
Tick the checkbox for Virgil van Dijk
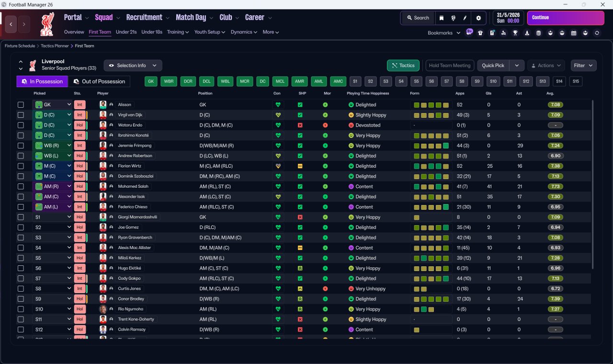point(21,115)
